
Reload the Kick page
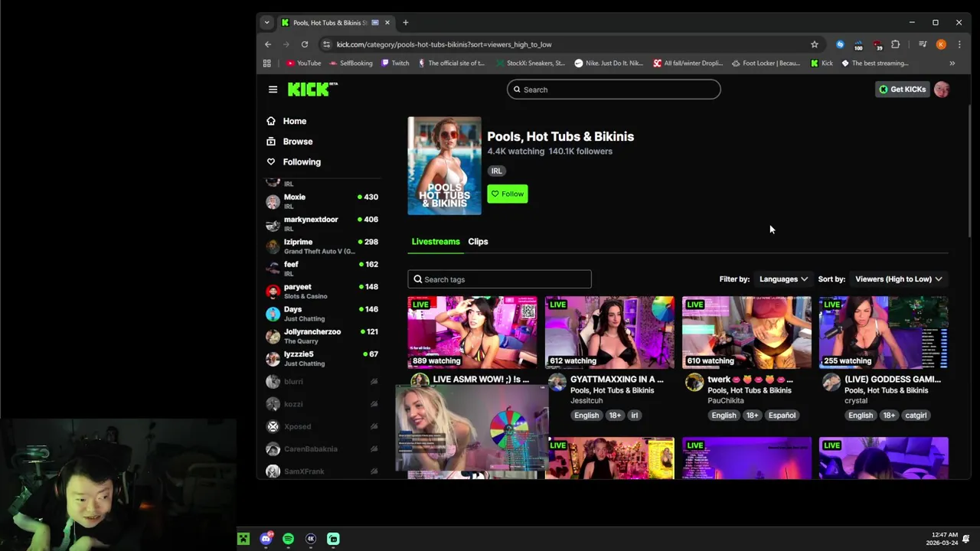pyautogui.click(x=305, y=44)
